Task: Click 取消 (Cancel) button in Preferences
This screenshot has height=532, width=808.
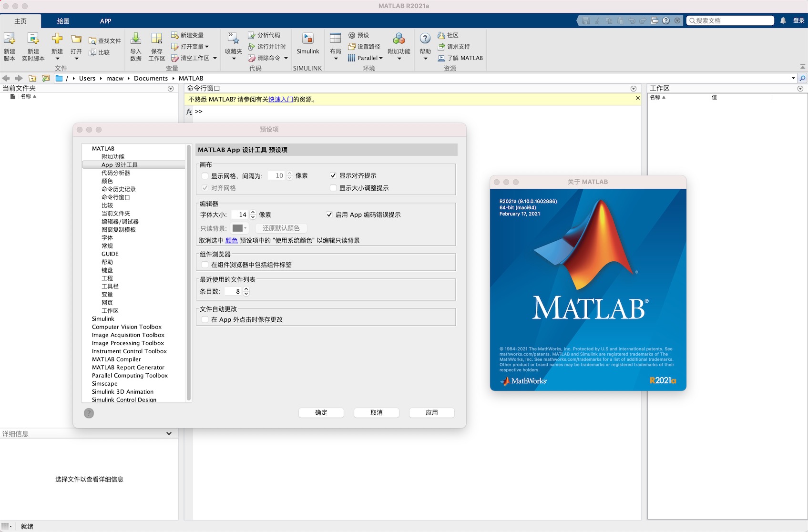Action: (x=377, y=413)
